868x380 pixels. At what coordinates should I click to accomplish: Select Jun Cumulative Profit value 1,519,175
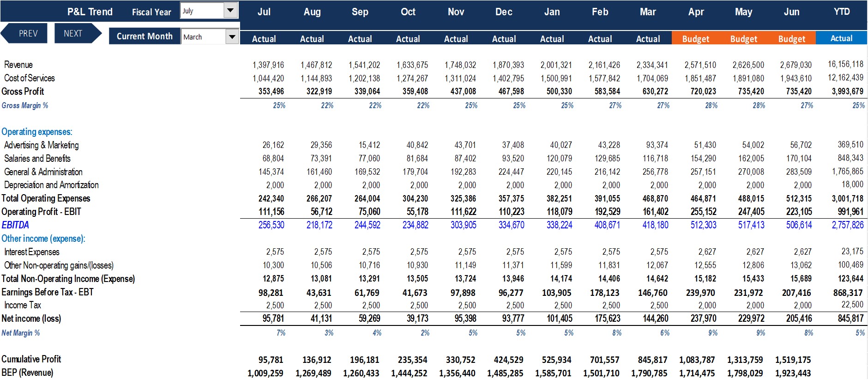coord(793,360)
